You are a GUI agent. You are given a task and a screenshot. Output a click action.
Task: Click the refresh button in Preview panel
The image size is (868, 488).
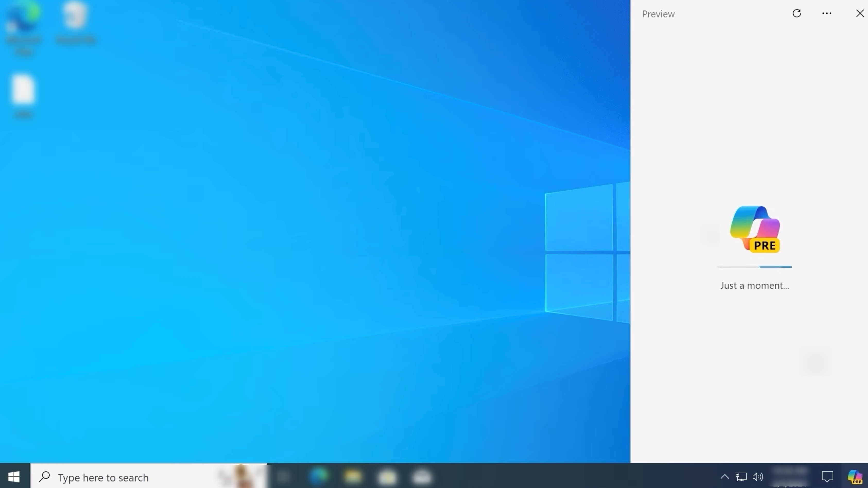pyautogui.click(x=796, y=13)
